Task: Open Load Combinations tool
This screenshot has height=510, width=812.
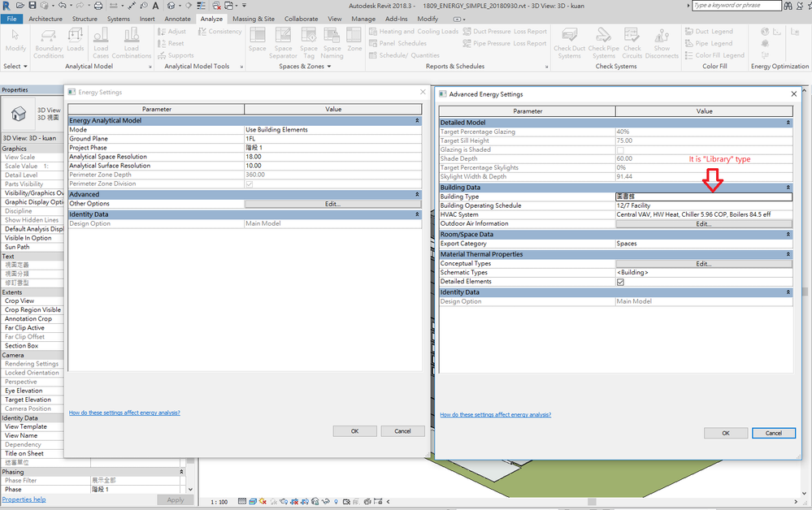Action: pyautogui.click(x=132, y=44)
